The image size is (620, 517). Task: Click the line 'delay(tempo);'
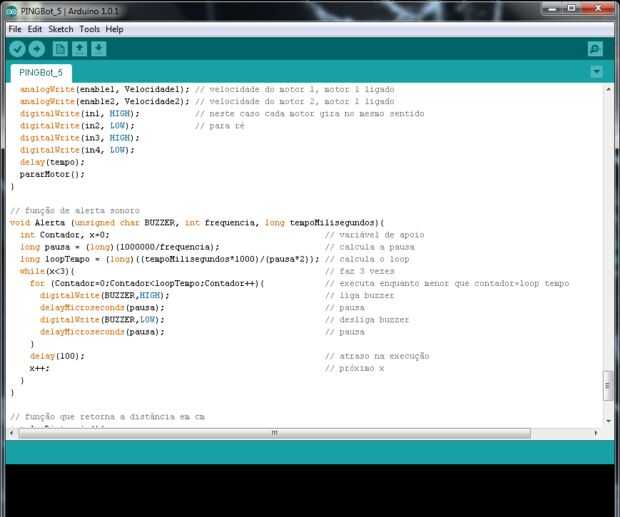(52, 162)
